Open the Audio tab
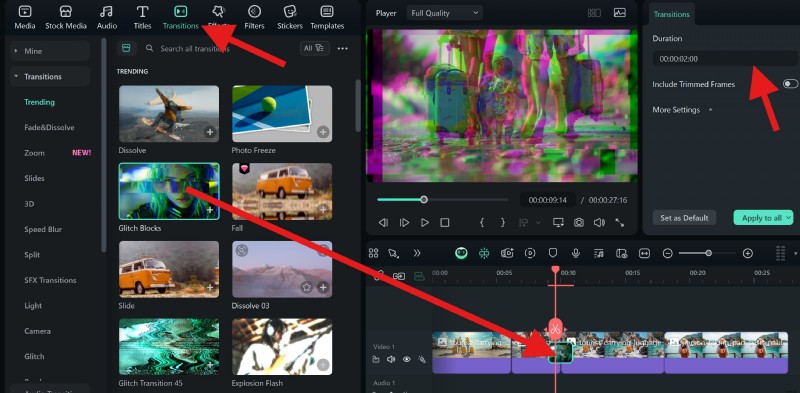800x393 pixels. [107, 17]
